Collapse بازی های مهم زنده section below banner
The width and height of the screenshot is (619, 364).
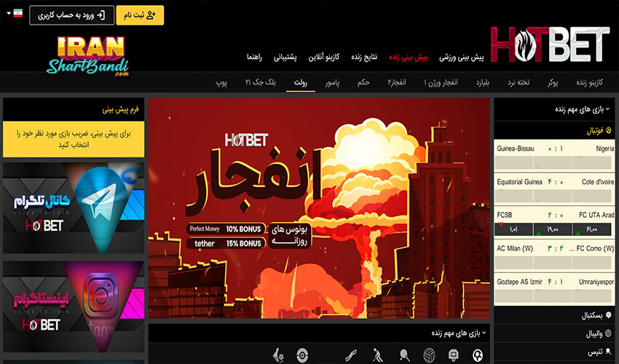click(318, 333)
